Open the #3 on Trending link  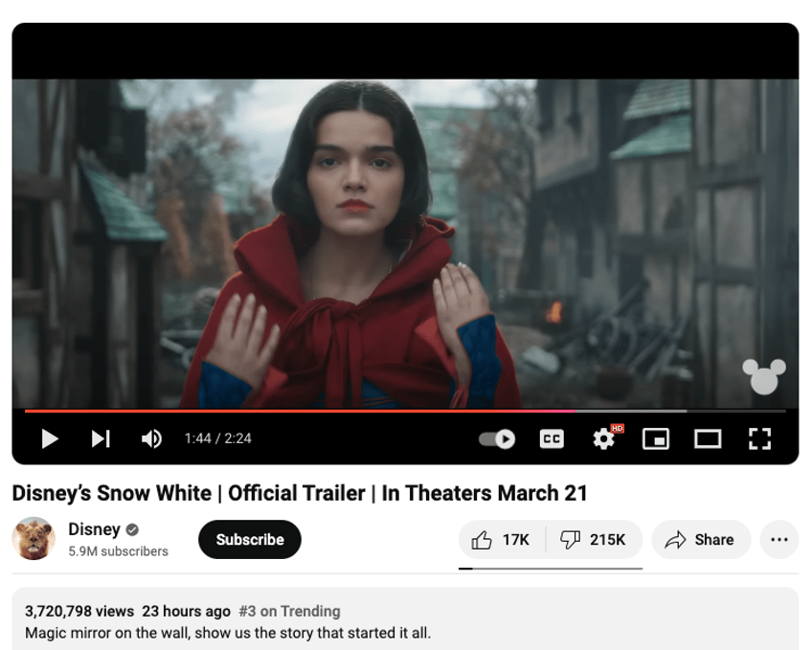coord(289,611)
